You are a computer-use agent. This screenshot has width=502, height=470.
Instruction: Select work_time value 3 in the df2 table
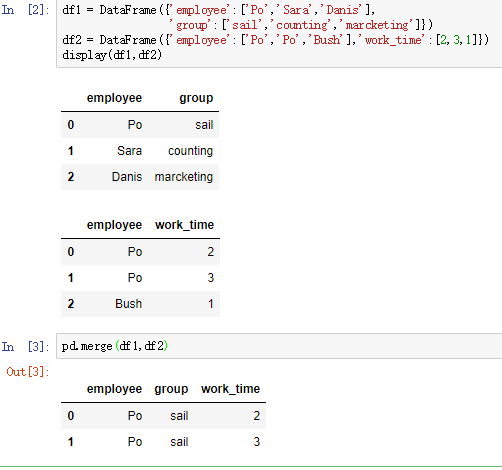tap(210, 278)
